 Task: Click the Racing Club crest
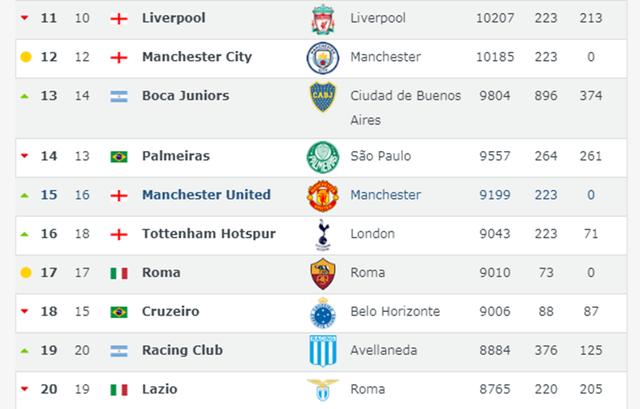coord(322,351)
